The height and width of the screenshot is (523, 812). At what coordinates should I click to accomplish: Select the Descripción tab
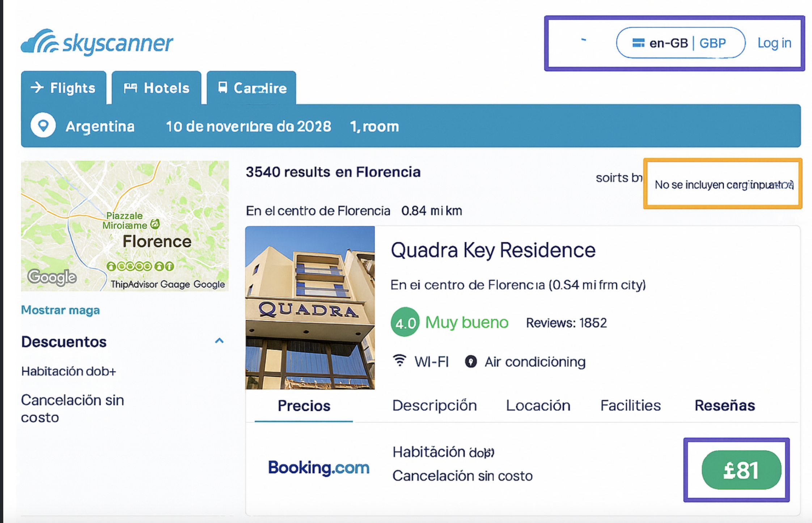434,405
